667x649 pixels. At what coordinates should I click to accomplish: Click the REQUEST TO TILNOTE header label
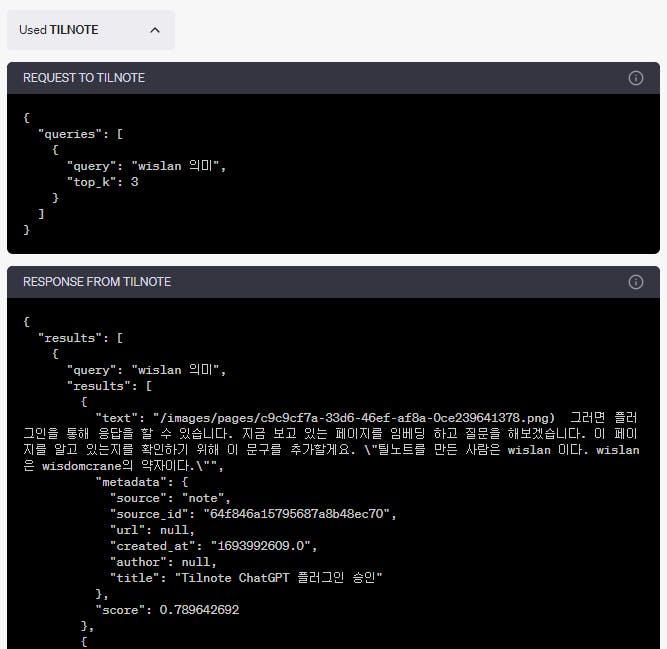[84, 78]
